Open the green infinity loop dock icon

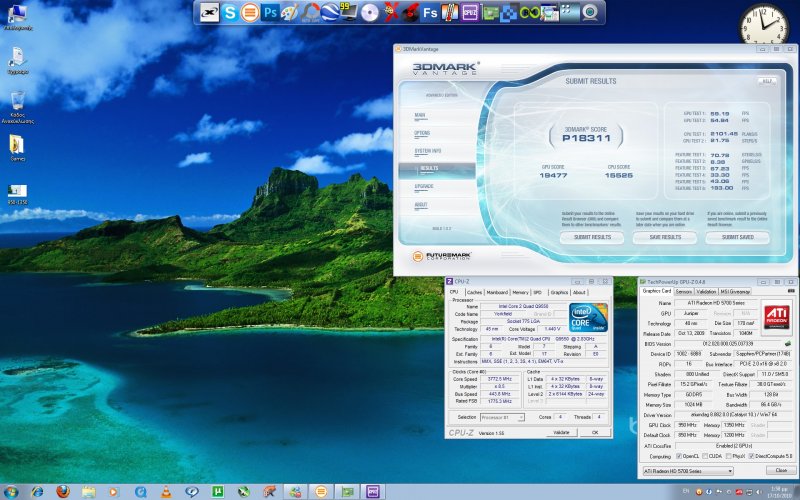pos(530,12)
